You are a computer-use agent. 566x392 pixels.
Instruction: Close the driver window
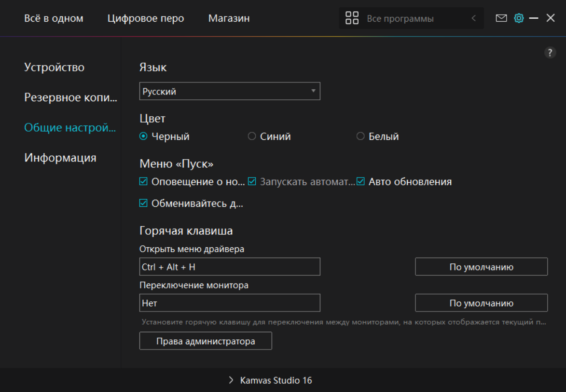(551, 18)
